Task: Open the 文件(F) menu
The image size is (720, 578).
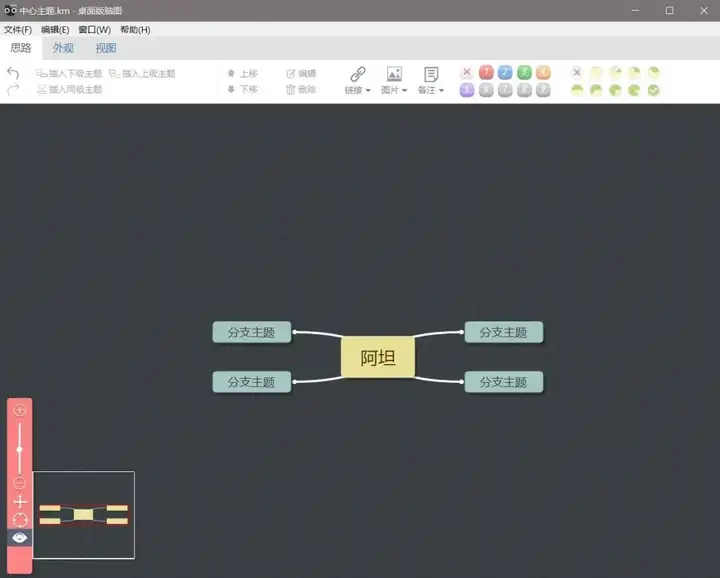Action: coord(18,30)
